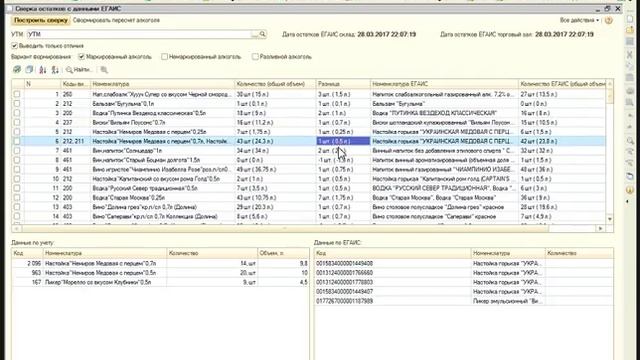Click the Количество ЕГАИС column header

[562, 84]
